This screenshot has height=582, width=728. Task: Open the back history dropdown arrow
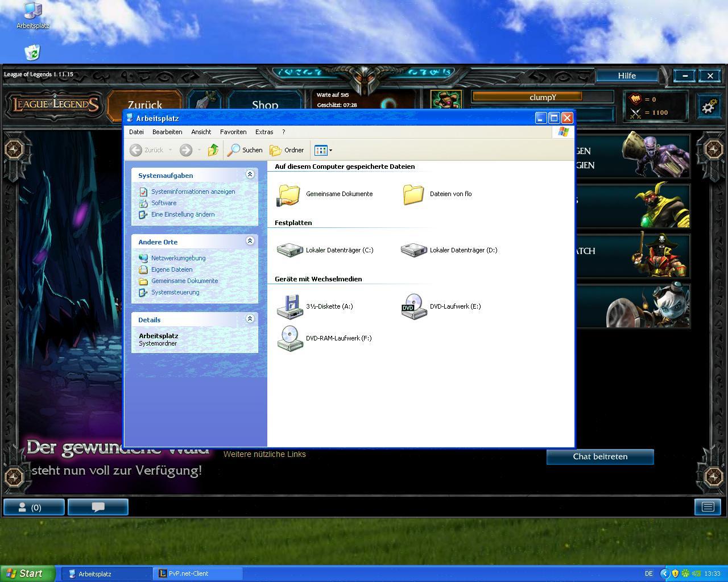170,150
